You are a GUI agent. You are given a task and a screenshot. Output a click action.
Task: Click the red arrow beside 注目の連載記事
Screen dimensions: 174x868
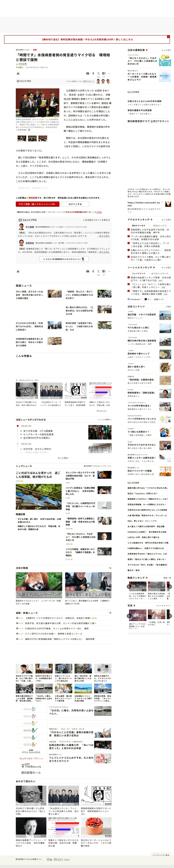(x=146, y=50)
